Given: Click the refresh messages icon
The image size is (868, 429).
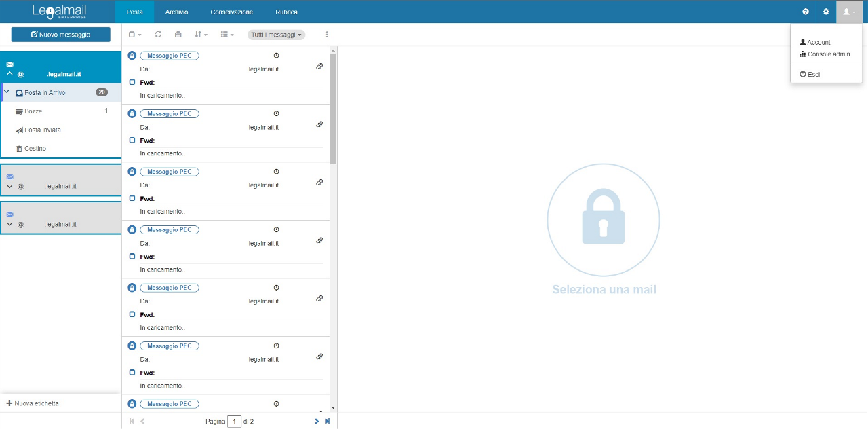Looking at the screenshot, I should coord(158,34).
